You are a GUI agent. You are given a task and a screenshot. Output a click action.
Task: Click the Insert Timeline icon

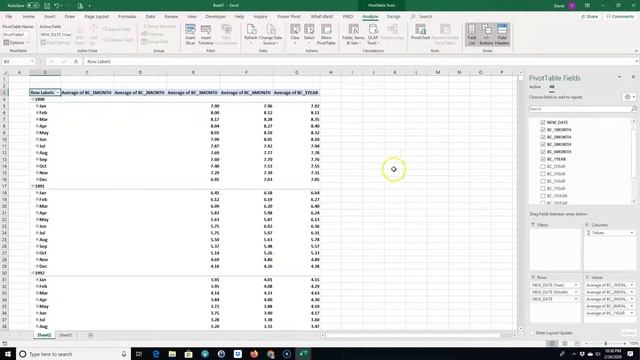tap(206, 34)
